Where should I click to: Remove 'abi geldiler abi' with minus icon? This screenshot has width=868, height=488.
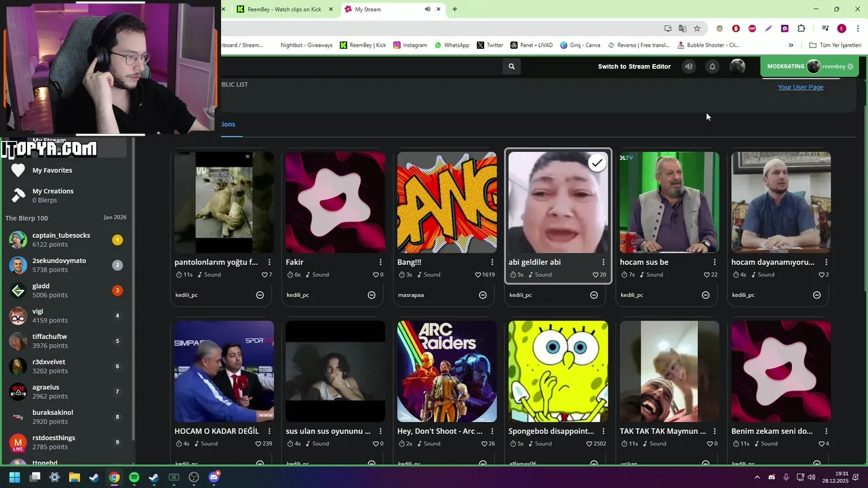[594, 295]
